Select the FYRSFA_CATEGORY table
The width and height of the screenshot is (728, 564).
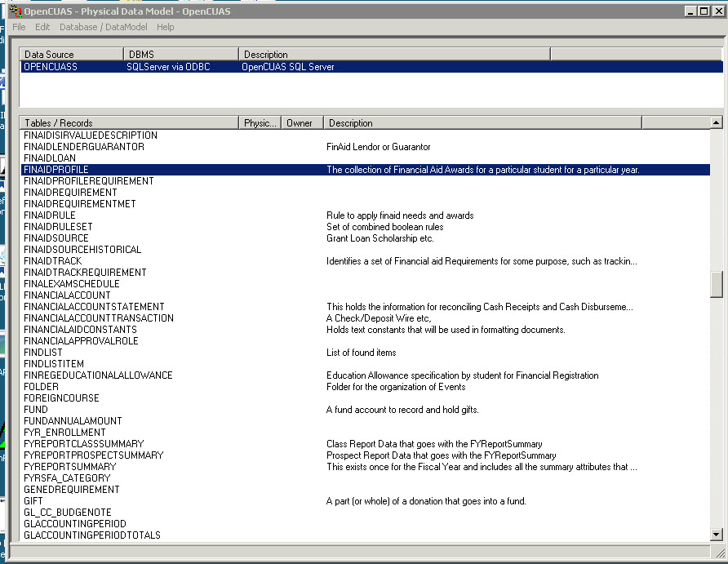coord(67,478)
